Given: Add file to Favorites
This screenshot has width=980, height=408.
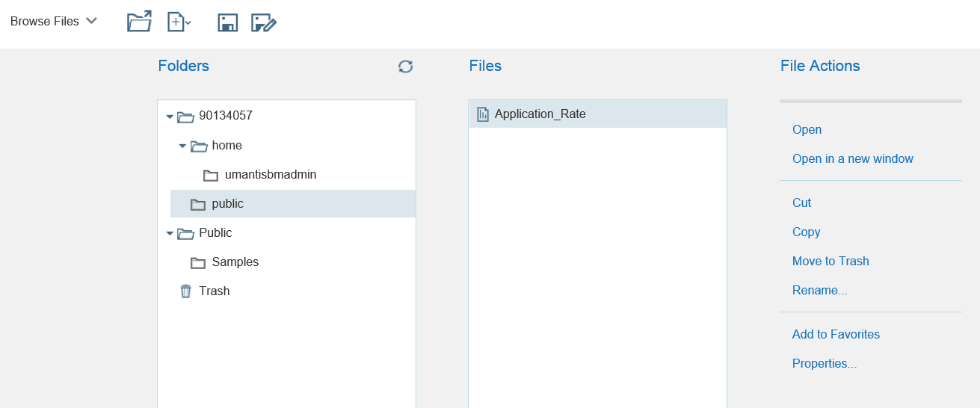Looking at the screenshot, I should click(836, 335).
